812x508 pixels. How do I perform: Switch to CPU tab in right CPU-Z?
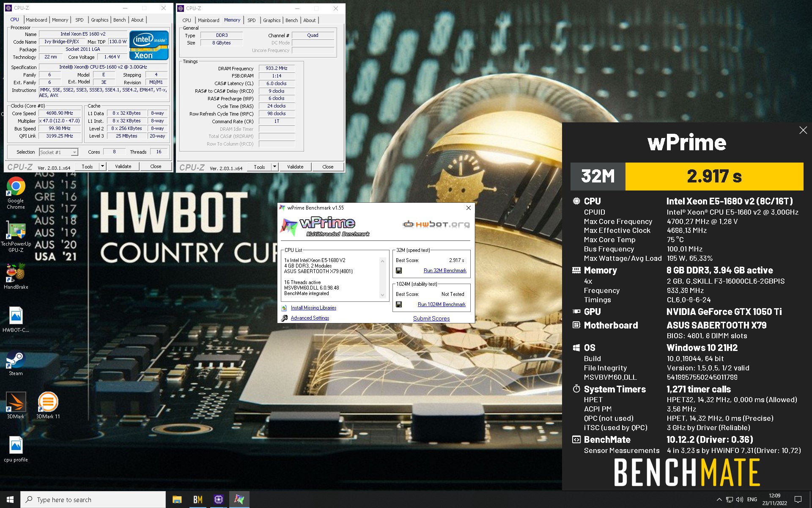coord(187,20)
